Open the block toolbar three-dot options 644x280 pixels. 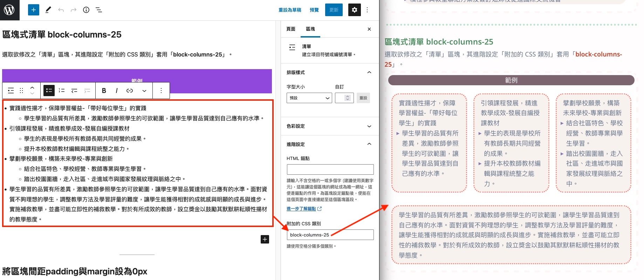(161, 91)
